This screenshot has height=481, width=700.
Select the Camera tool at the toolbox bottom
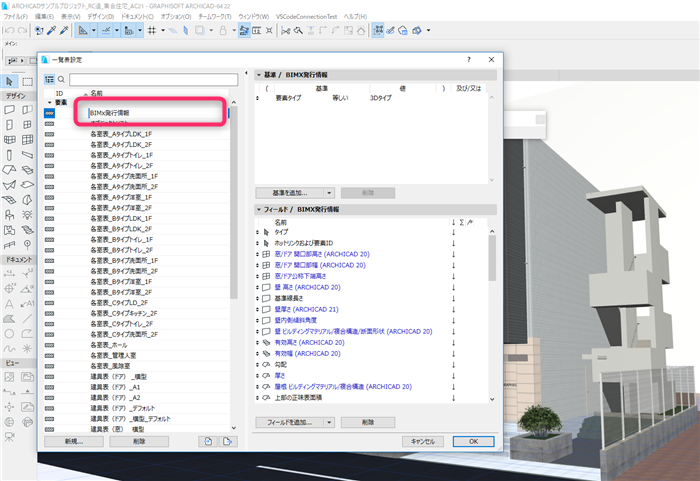pos(9,437)
